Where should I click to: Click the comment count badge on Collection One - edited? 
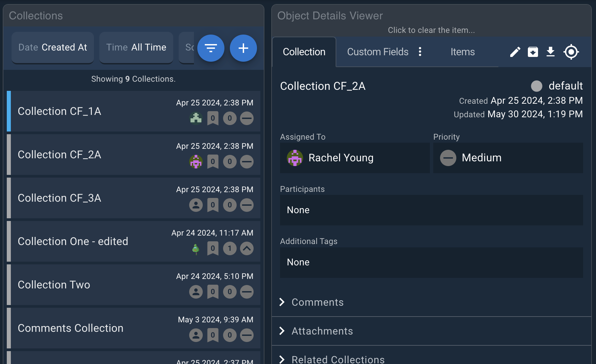(x=230, y=248)
